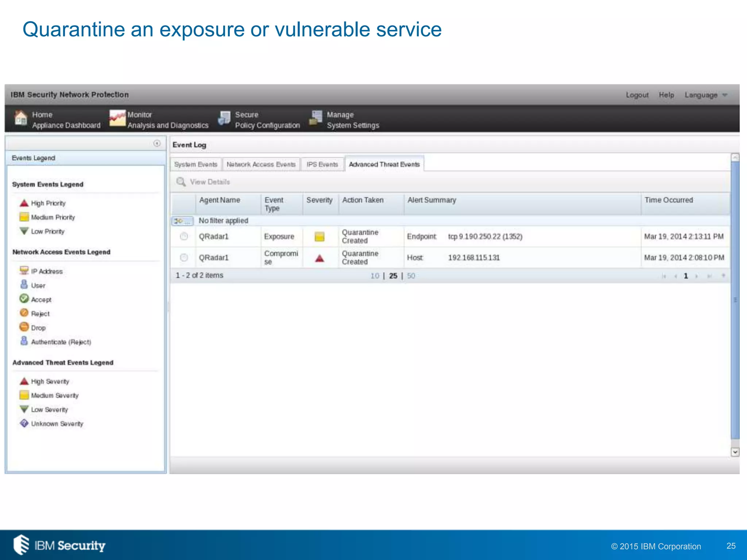Viewport: 747px width, 560px height.
Task: Click the page number 1 indicator
Action: [686, 276]
